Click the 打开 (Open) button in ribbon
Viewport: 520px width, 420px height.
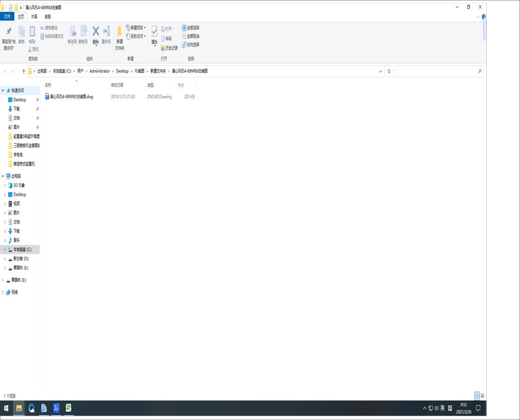pos(168,27)
